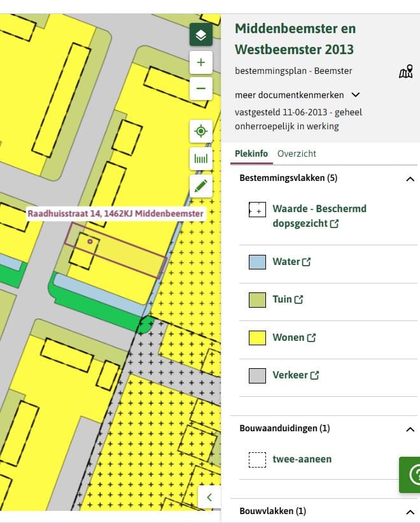This screenshot has height=523, width=420.
Task: Zoom out with the minus button
Action: pos(200,88)
